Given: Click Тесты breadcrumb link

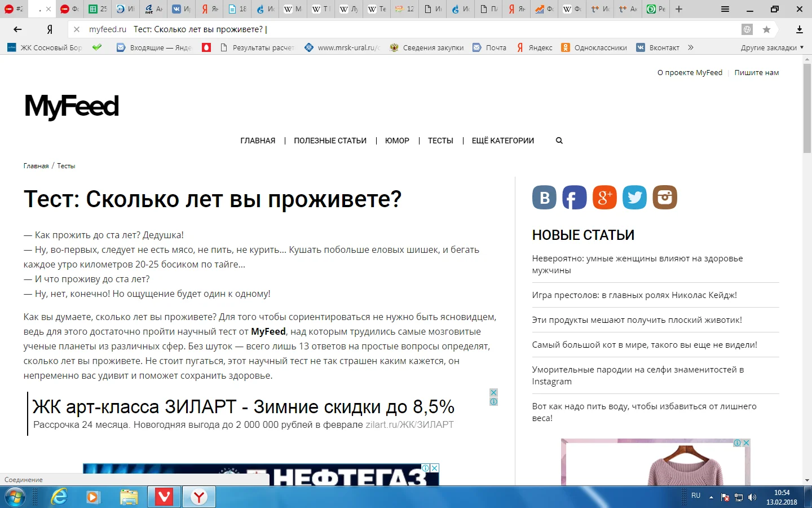Looking at the screenshot, I should click(x=66, y=166).
